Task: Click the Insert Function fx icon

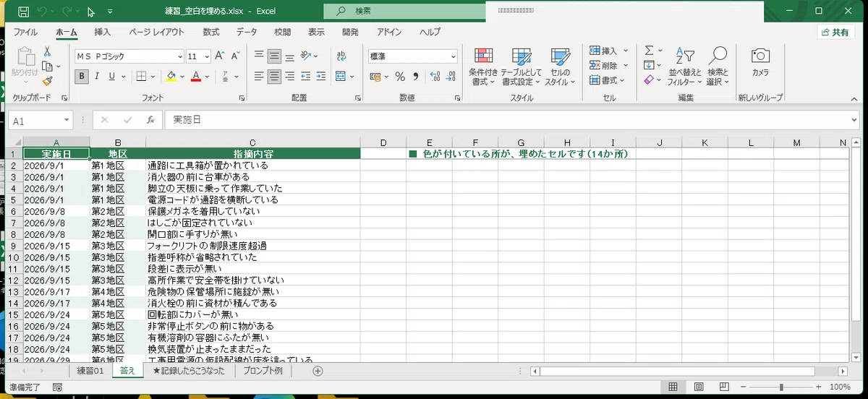Action: [150, 121]
